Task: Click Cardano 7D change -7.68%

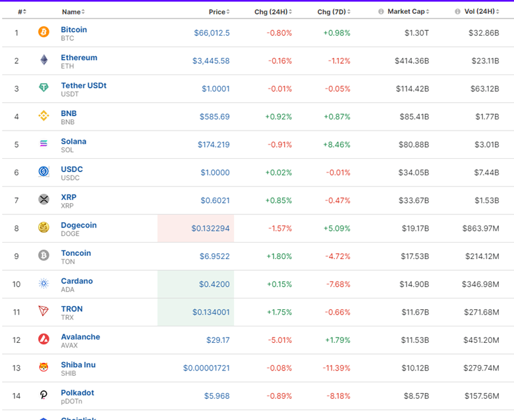Action: click(x=338, y=284)
